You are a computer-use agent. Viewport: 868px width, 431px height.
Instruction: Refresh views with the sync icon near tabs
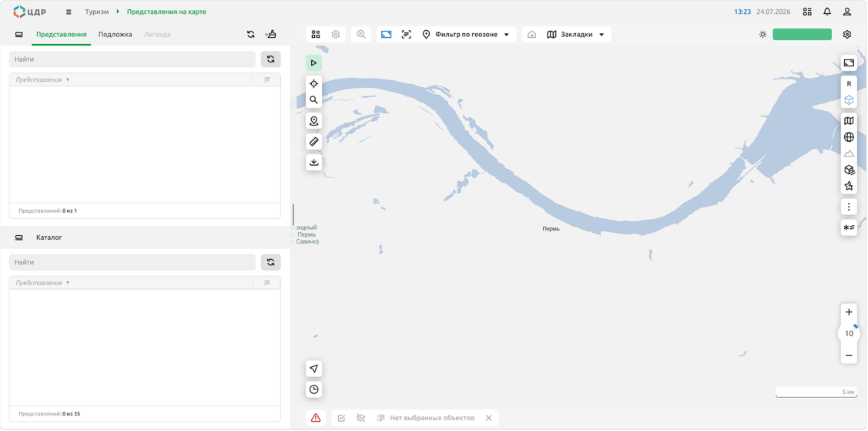click(251, 35)
